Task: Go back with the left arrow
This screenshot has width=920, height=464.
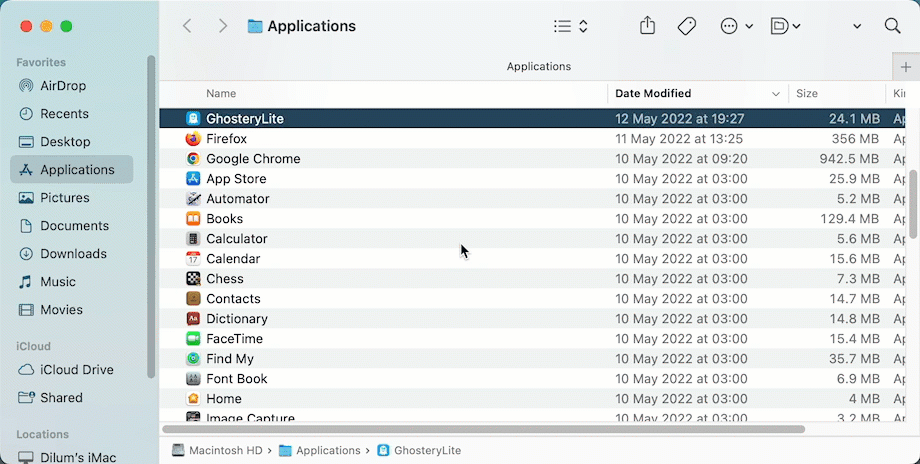Action: [x=187, y=26]
